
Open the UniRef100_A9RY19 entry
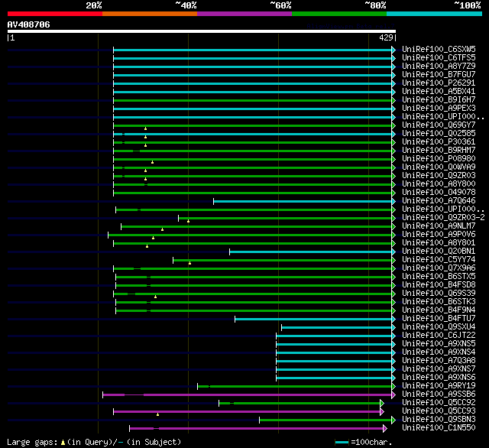pos(439,386)
